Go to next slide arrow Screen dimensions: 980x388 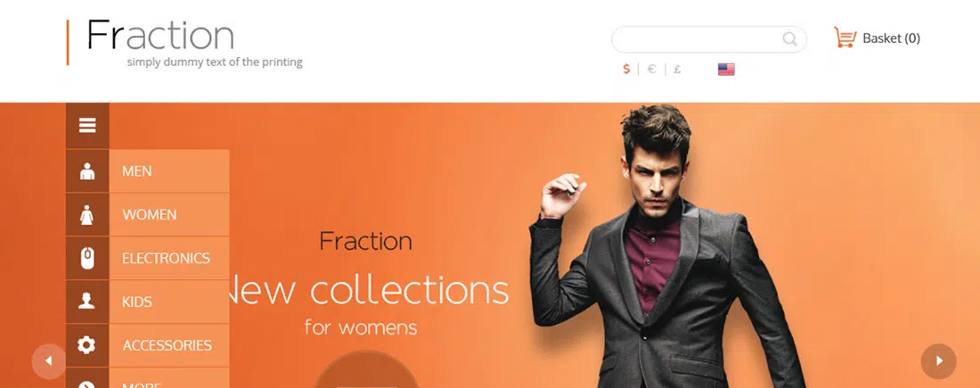point(939,361)
